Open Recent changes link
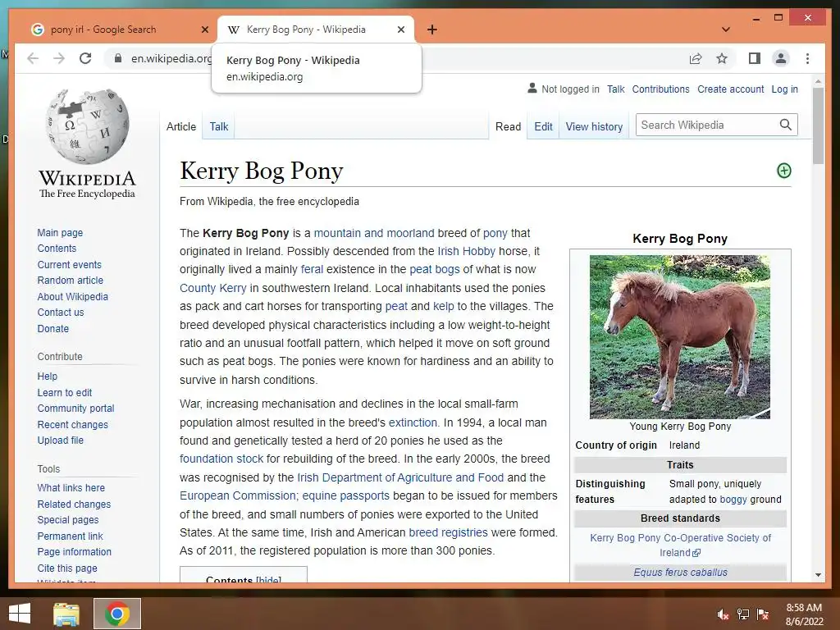The image size is (840, 630). tap(72, 424)
